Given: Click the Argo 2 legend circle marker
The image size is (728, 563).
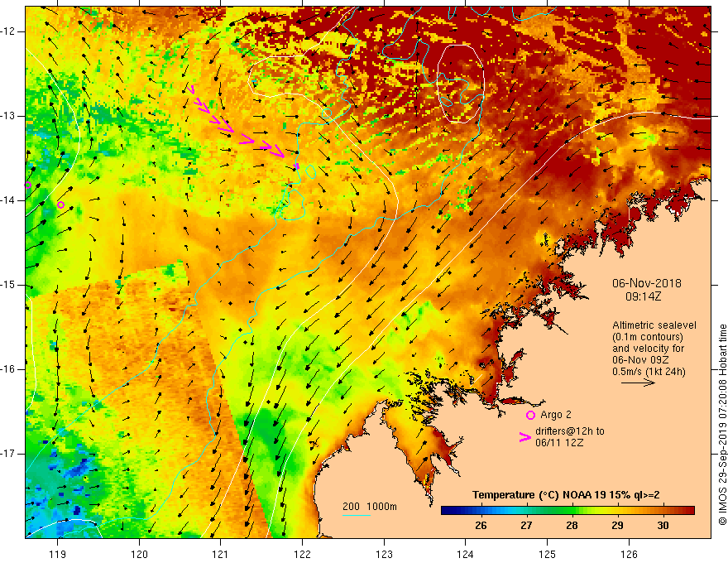Looking at the screenshot, I should 530,416.
